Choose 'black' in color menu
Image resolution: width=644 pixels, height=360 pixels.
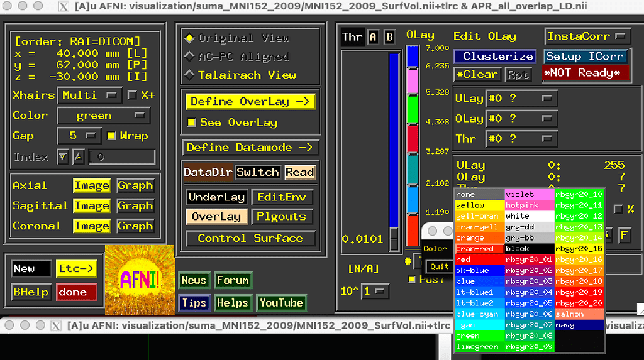pyautogui.click(x=530, y=249)
